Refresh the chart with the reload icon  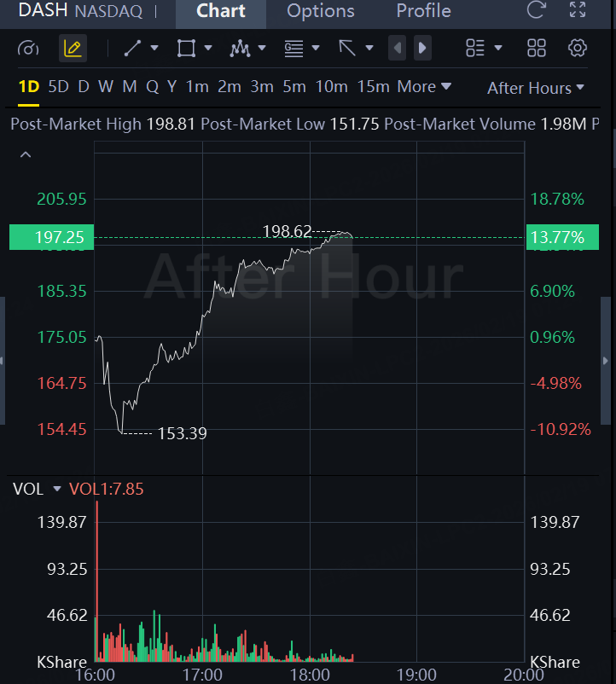click(x=536, y=9)
